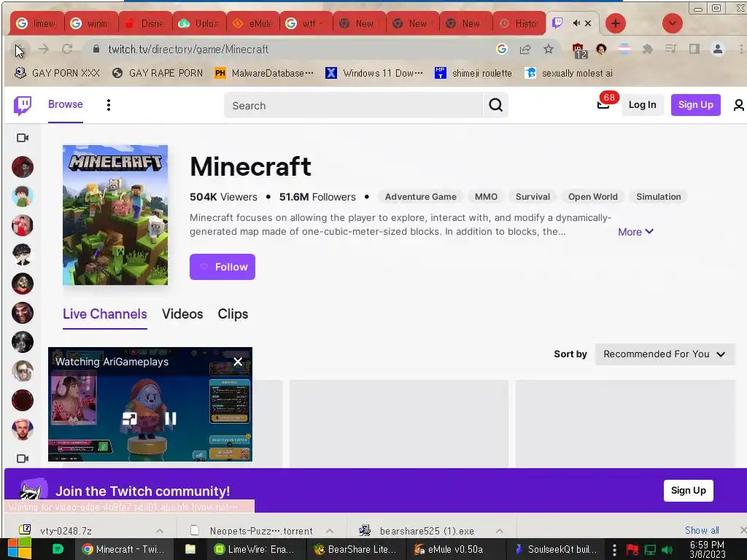Open the Sort by Recommended For You dropdown
The width and height of the screenshot is (747, 560).
tap(665, 354)
